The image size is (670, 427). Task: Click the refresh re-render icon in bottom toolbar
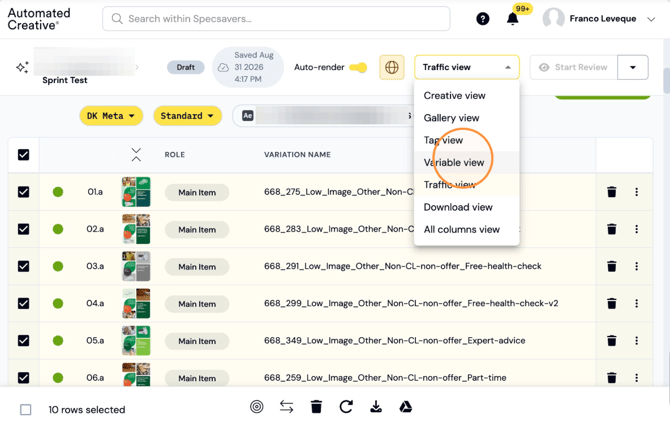pos(346,406)
